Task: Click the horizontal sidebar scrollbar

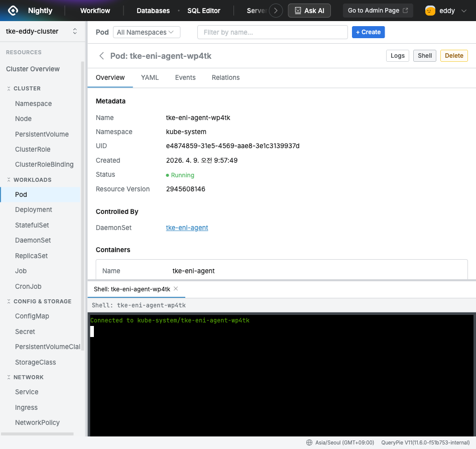Action: click(37, 434)
